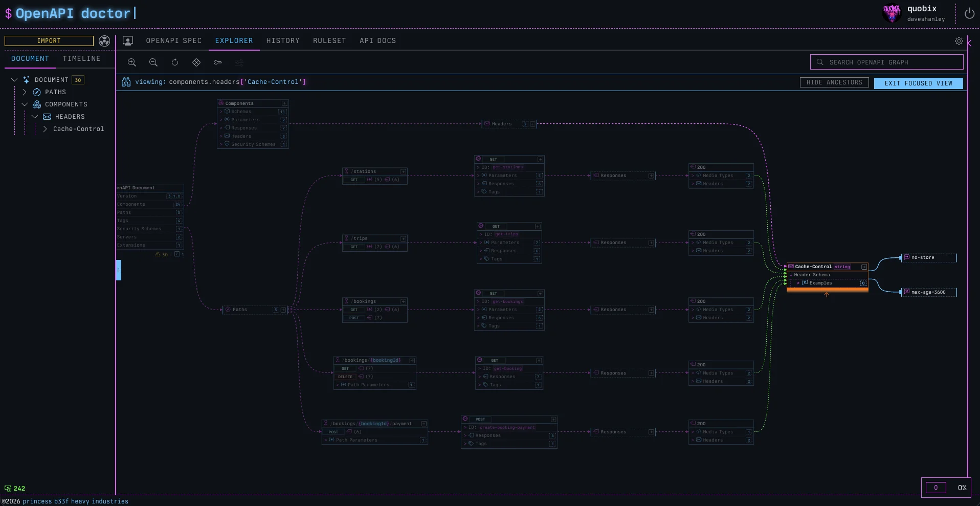Viewport: 980px width, 506px height.
Task: Expand the Cache-Control tree chevron
Action: 45,129
